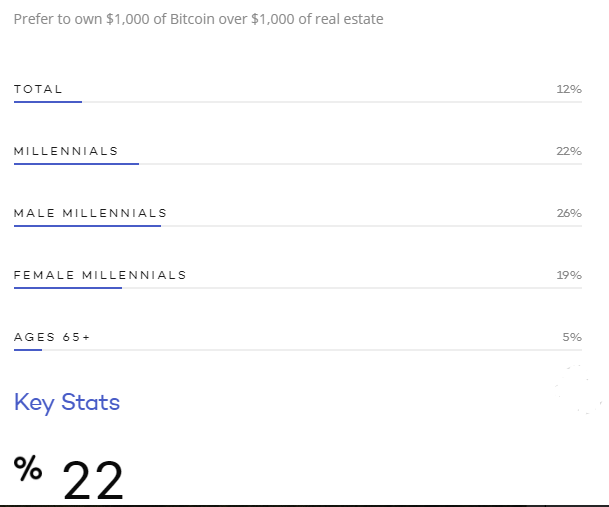Click the blue Millennials progress bar
The image size is (609, 507).
76,163
